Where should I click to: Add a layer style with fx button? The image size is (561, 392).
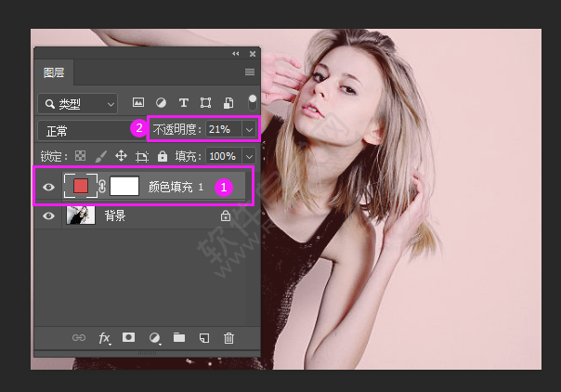coord(104,338)
